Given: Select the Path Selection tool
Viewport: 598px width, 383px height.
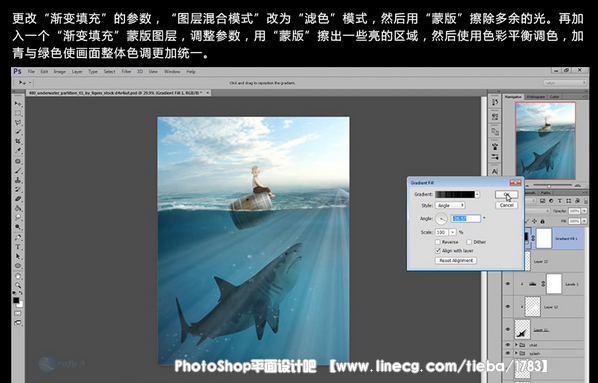Looking at the screenshot, I should click(x=18, y=256).
